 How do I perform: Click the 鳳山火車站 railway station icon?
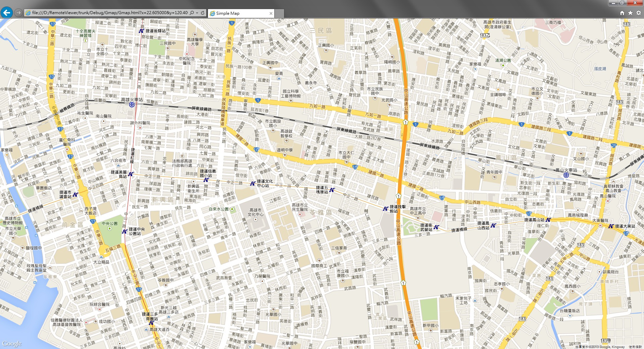click(x=566, y=175)
